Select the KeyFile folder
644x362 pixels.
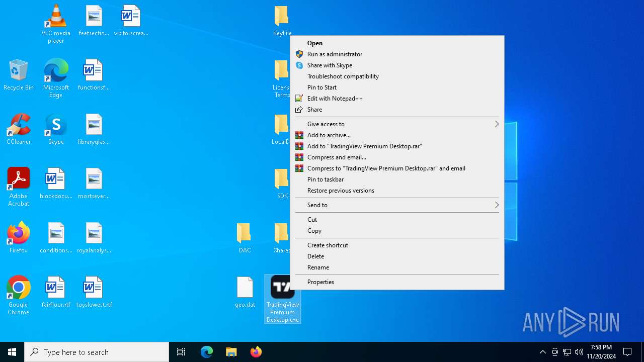pos(282,21)
